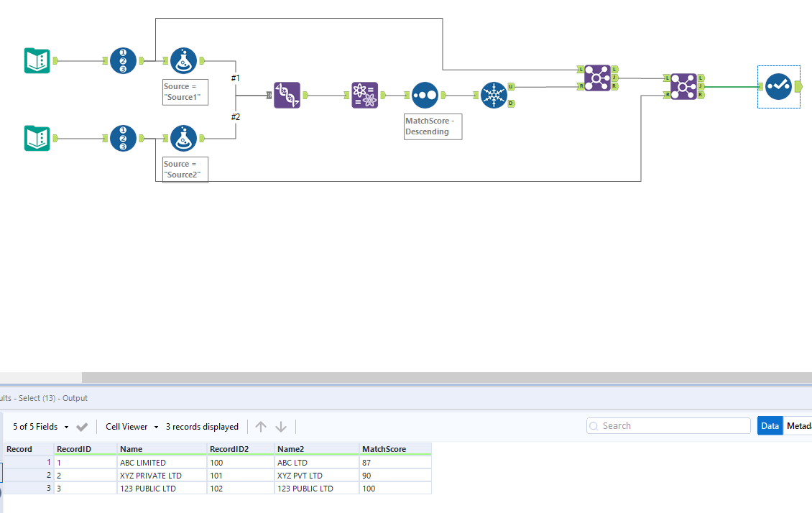Click the Select tool at workflow end
Screen dimensions: 812x513
(x=778, y=86)
